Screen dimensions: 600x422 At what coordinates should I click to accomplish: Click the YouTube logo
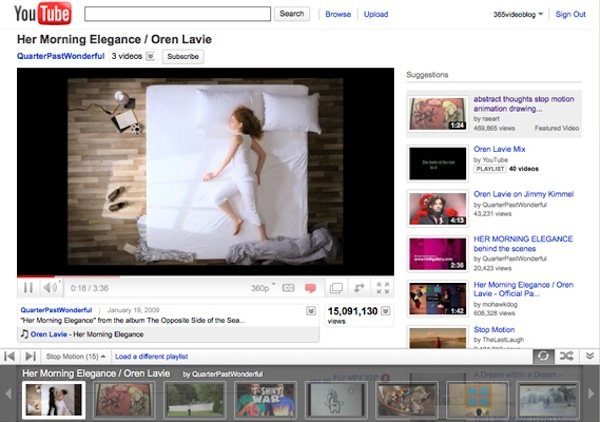(43, 13)
